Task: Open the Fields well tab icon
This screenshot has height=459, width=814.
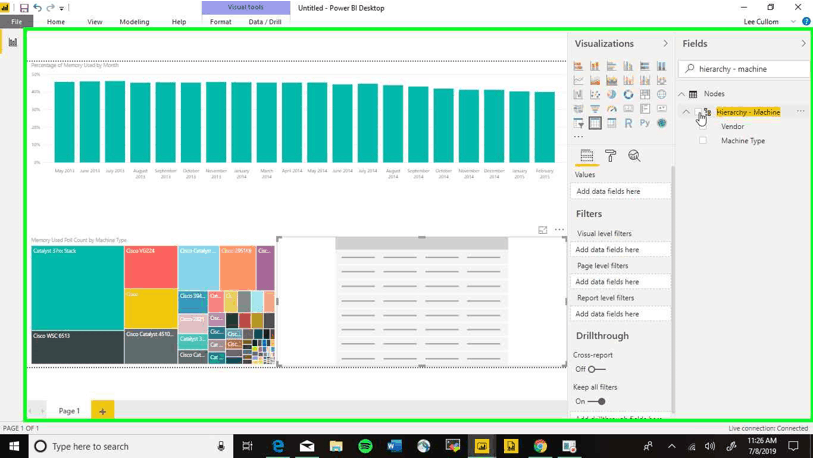Action: pos(587,155)
